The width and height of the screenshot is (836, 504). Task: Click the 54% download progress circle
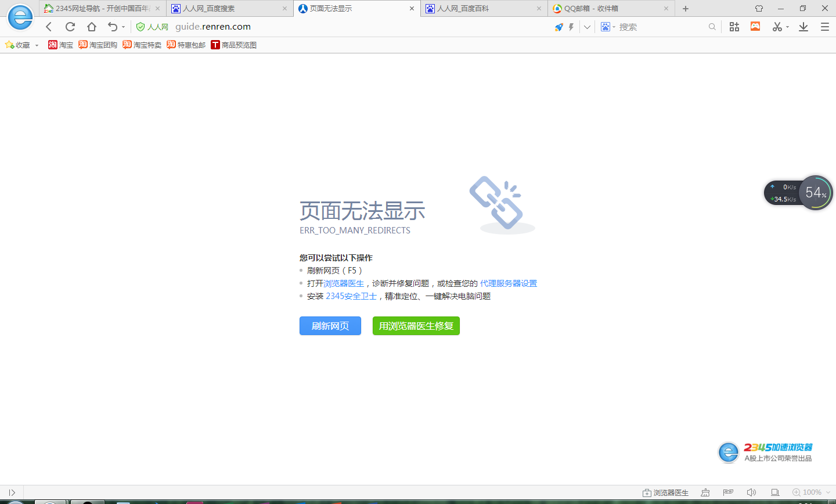pos(815,192)
